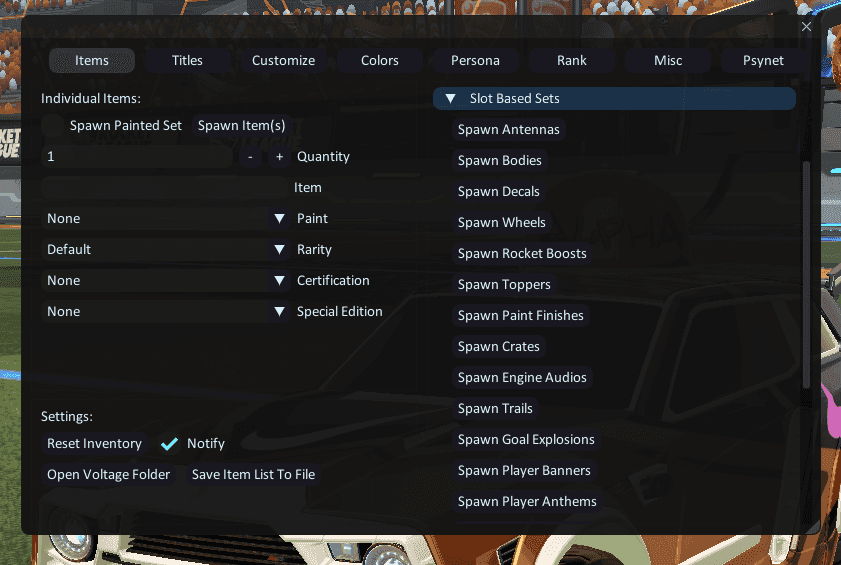This screenshot has width=841, height=565.
Task: Click the vertical scrollbar of the menu
Action: pos(806,274)
